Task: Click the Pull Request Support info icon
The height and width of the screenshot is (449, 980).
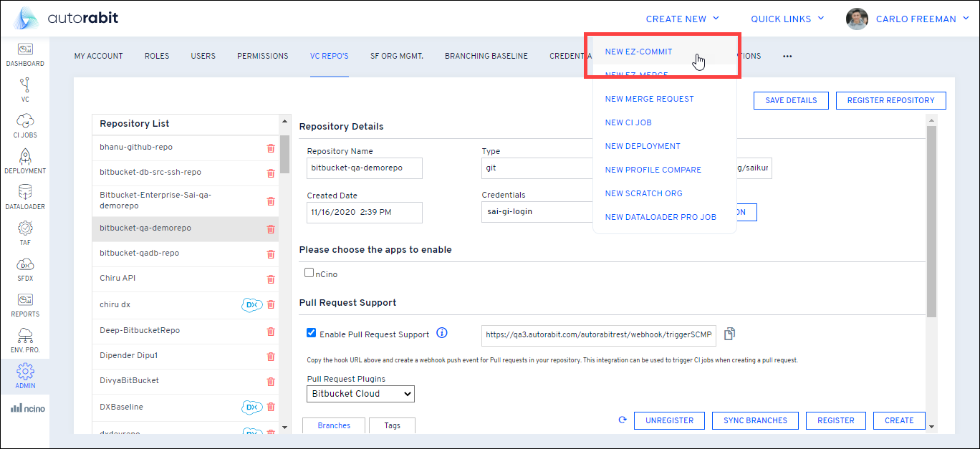Action: pyautogui.click(x=442, y=333)
